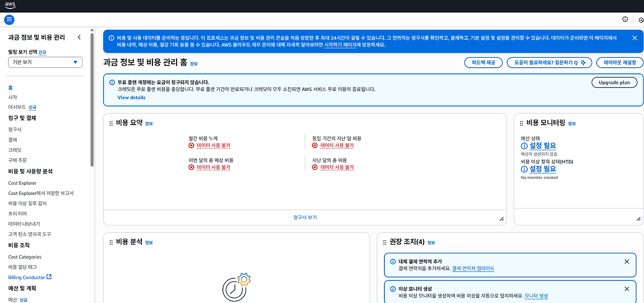Click resize corner handle of 비용 모니터링 widget
The height and width of the screenshot is (303, 644).
[x=638, y=219]
